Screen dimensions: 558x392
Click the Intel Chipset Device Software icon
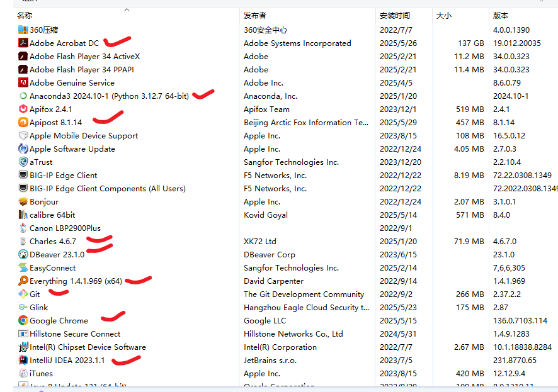click(23, 347)
